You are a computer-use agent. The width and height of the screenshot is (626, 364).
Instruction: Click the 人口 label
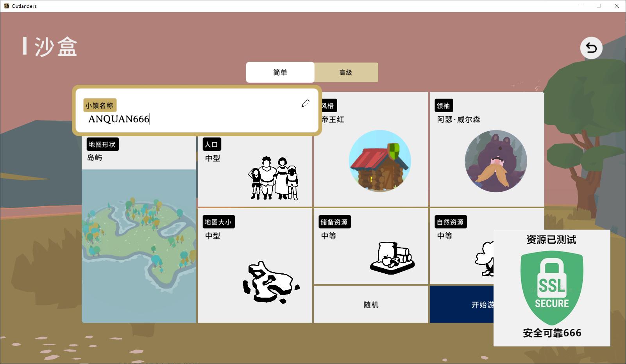[211, 145]
